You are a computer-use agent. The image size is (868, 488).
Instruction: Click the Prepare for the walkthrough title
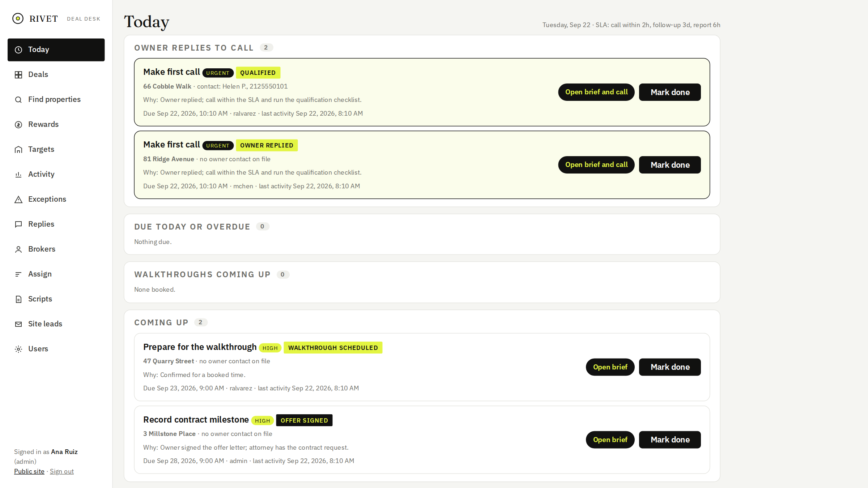(200, 347)
